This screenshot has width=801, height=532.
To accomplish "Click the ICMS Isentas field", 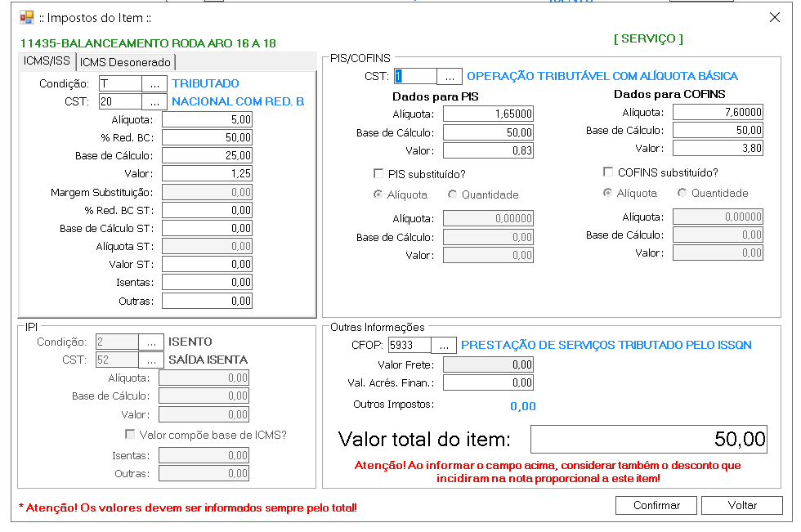I will 207,282.
